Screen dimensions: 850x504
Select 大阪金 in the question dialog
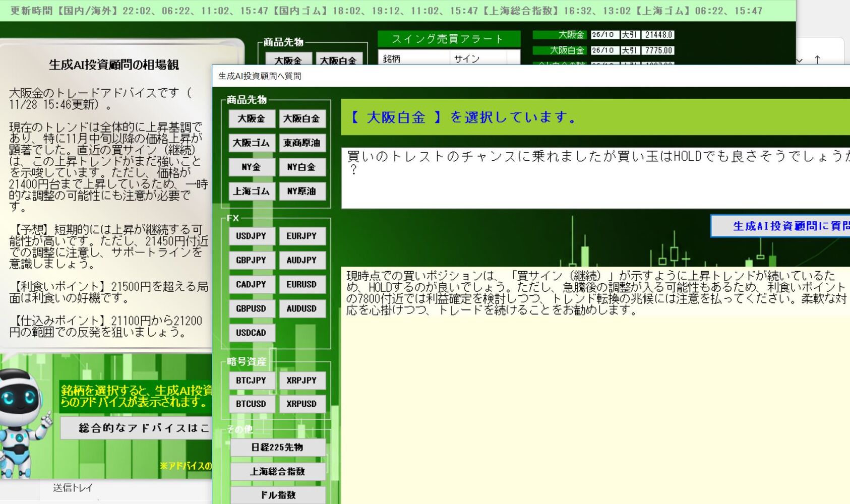(251, 119)
